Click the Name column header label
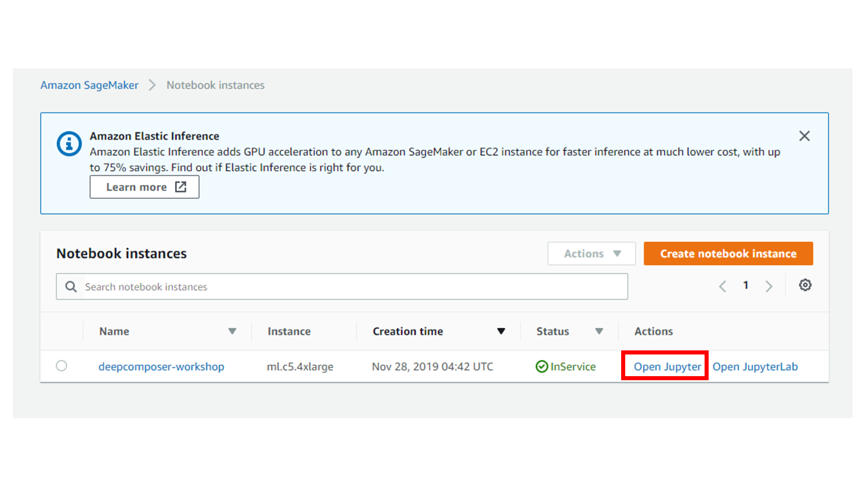The height and width of the screenshot is (488, 868). [x=114, y=331]
